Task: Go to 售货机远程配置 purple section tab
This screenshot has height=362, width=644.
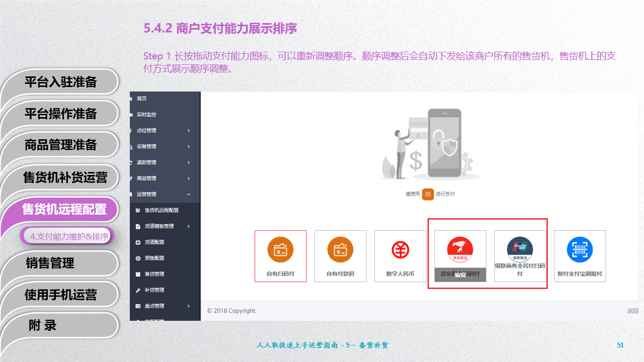Action: coord(64,209)
